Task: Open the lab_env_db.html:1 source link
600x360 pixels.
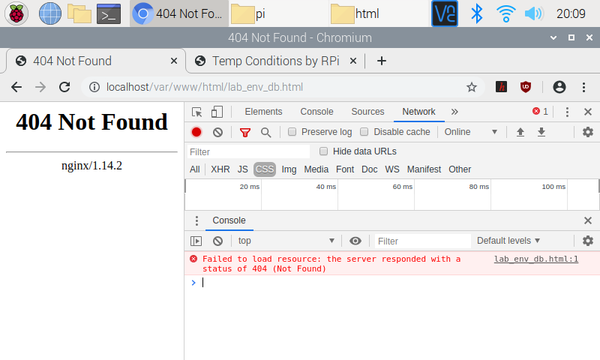Action: (536, 259)
